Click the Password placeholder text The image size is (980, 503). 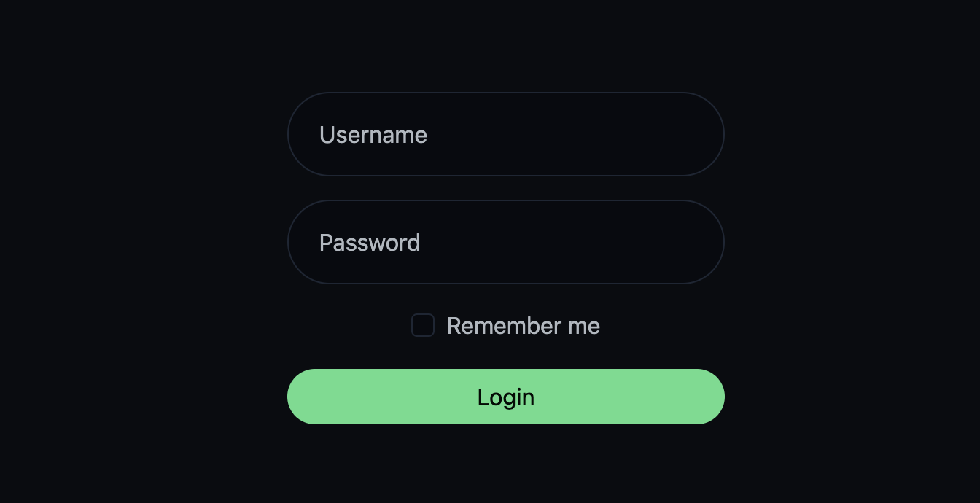click(x=370, y=243)
